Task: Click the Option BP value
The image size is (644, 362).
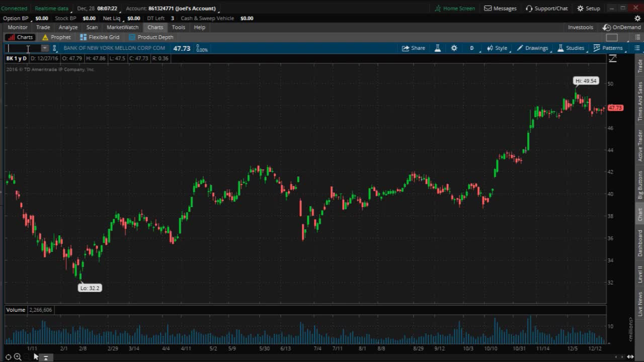Action: pyautogui.click(x=42, y=18)
